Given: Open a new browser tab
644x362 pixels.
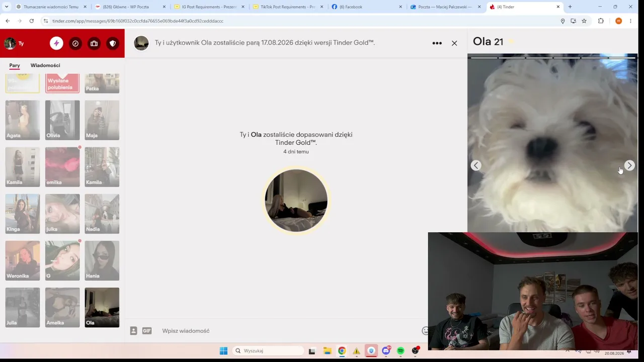Looking at the screenshot, I should coord(570,7).
